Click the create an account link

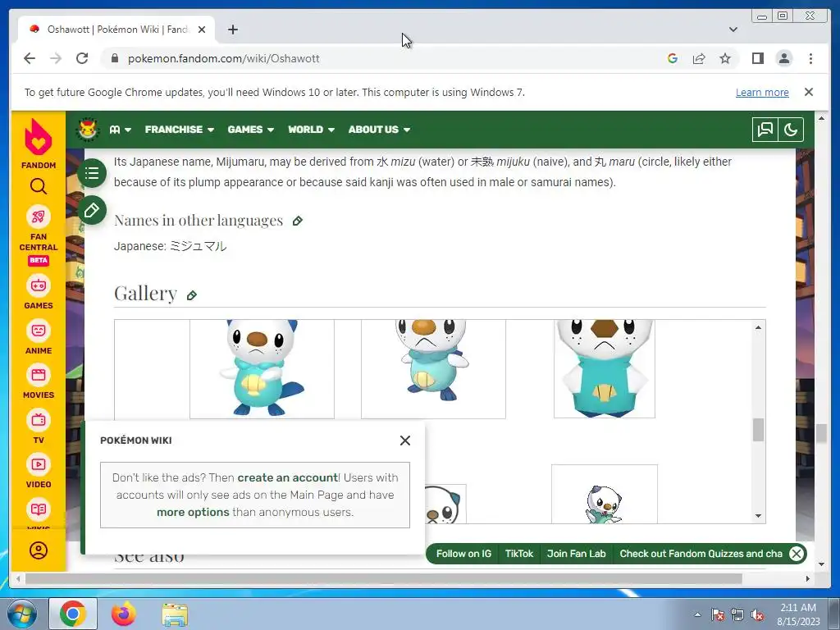tap(288, 477)
